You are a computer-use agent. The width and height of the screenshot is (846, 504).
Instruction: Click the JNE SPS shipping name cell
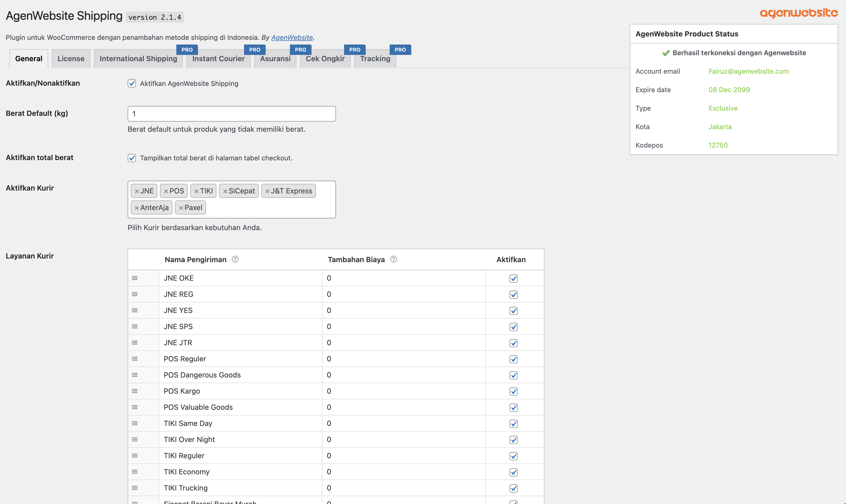pyautogui.click(x=241, y=326)
